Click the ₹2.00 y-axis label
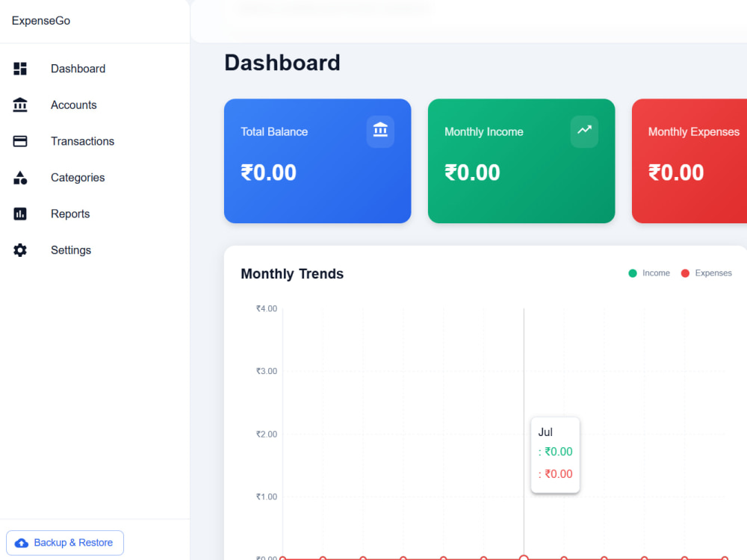The width and height of the screenshot is (747, 560). [267, 434]
